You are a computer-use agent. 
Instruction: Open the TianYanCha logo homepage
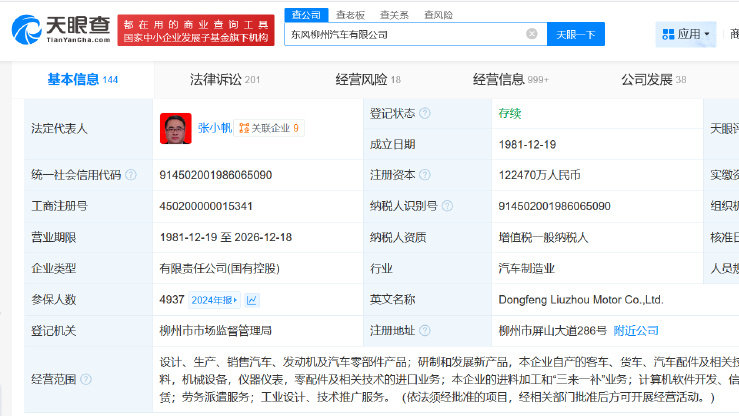point(61,29)
